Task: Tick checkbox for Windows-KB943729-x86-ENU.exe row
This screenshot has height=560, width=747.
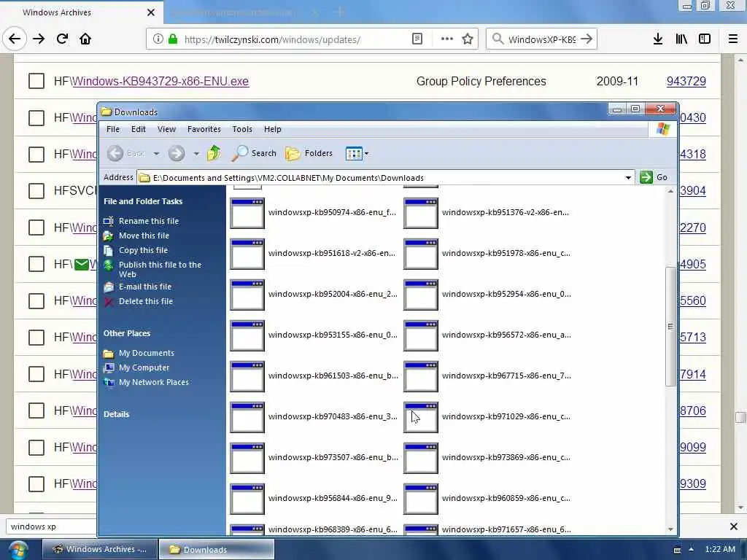Action: point(36,81)
